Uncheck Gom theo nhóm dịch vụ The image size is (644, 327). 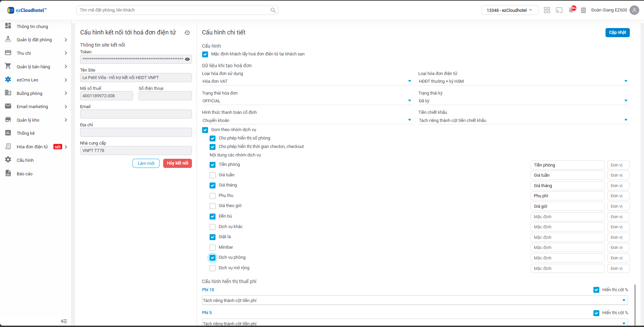tap(205, 130)
